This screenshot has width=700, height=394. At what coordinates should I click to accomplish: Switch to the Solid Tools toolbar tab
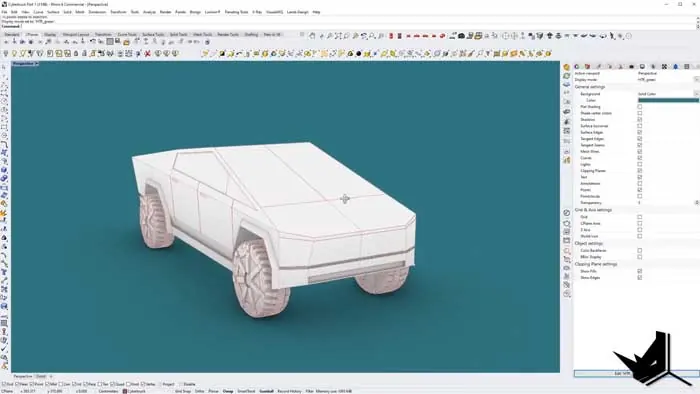tap(179, 34)
